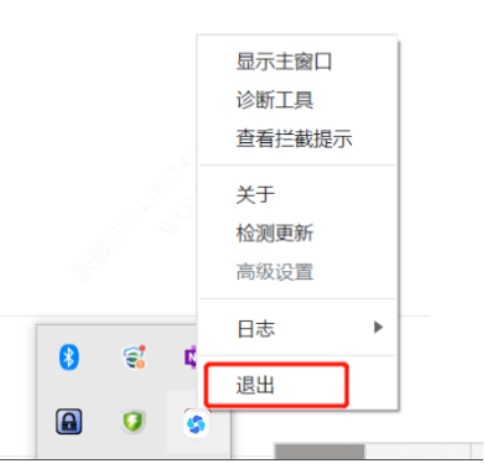Viewport: 485px width, 463px height.
Task: Open the padlock tray icon
Action: point(69,421)
